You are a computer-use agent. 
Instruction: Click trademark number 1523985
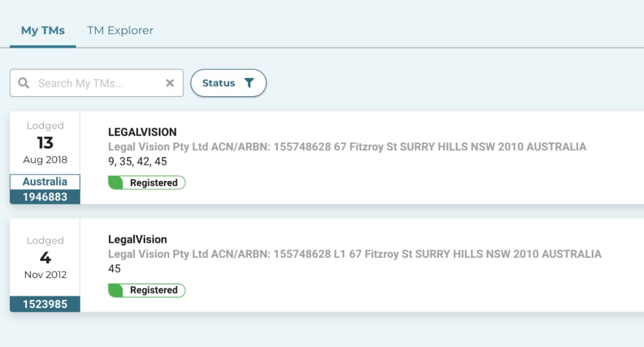click(x=45, y=304)
